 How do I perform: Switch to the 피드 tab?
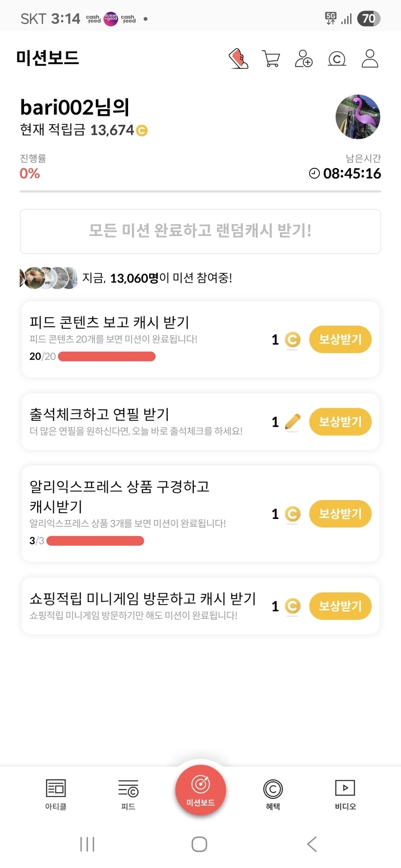click(128, 794)
